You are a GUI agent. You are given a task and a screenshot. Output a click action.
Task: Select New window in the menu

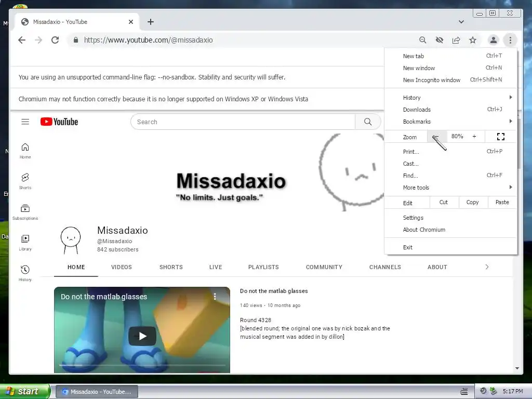tap(451, 68)
